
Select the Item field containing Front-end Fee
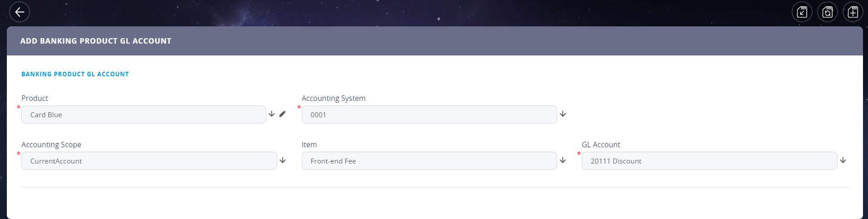429,161
